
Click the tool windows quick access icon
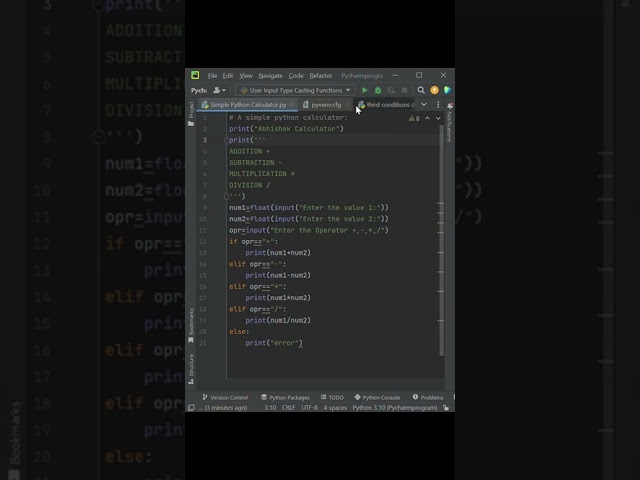click(x=191, y=407)
